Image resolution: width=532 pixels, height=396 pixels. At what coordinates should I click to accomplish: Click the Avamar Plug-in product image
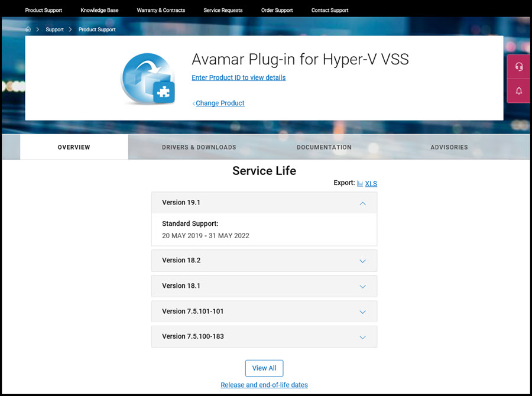148,78
